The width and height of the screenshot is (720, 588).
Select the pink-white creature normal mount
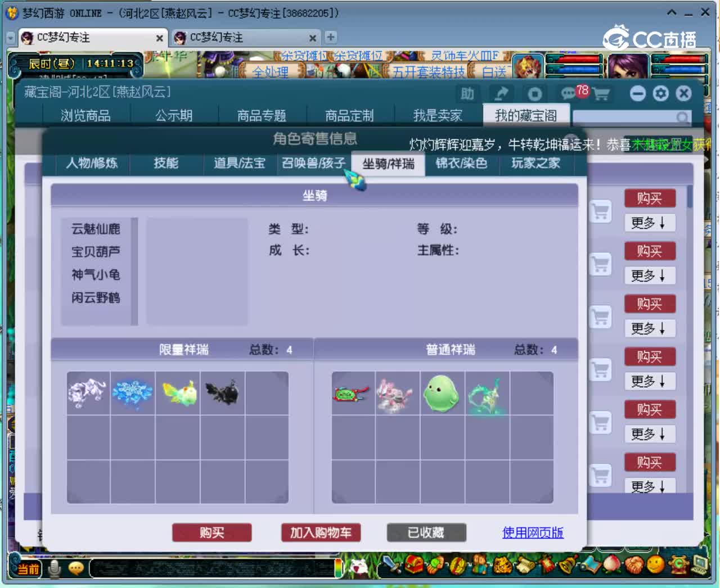tap(397, 392)
